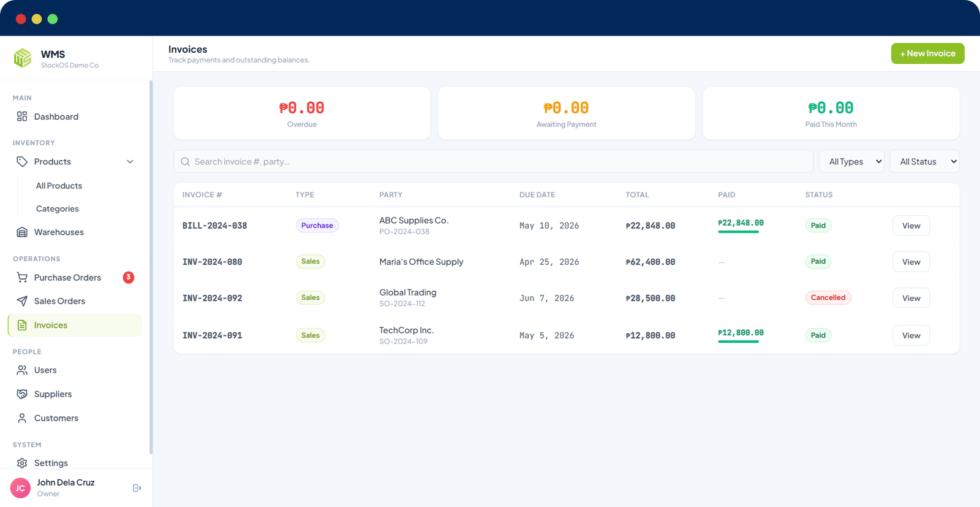View invoice BILL-2024-038

pos(911,226)
